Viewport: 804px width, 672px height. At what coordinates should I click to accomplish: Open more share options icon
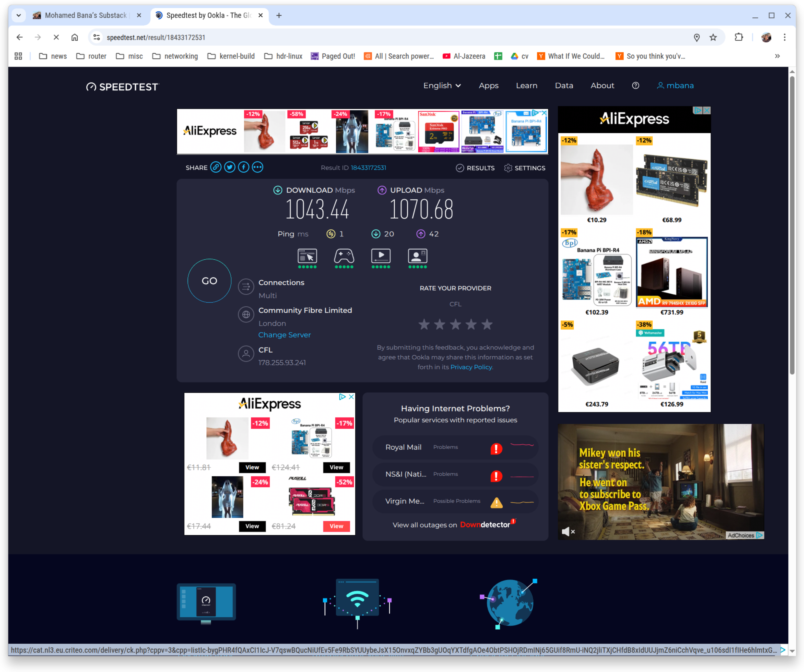tap(258, 167)
